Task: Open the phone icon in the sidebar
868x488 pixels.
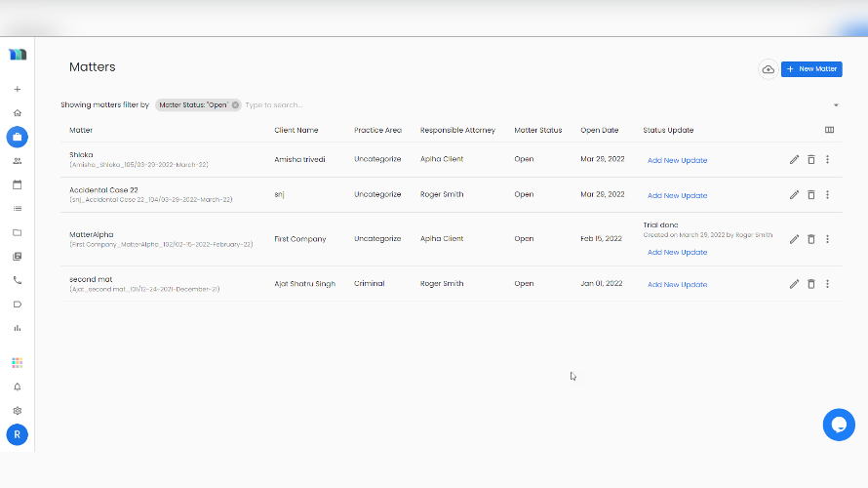Action: coord(17,280)
